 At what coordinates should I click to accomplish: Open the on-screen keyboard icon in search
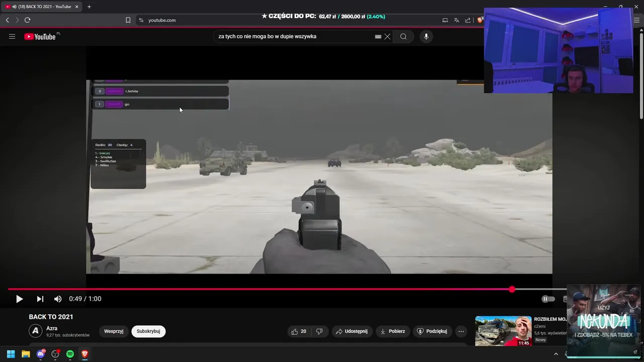378,36
